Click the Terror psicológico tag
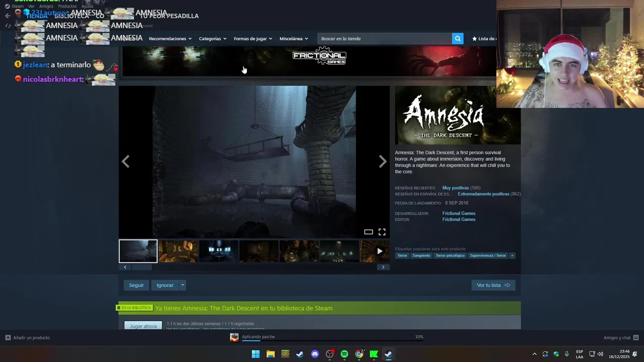This screenshot has width=644, height=362. point(450,255)
